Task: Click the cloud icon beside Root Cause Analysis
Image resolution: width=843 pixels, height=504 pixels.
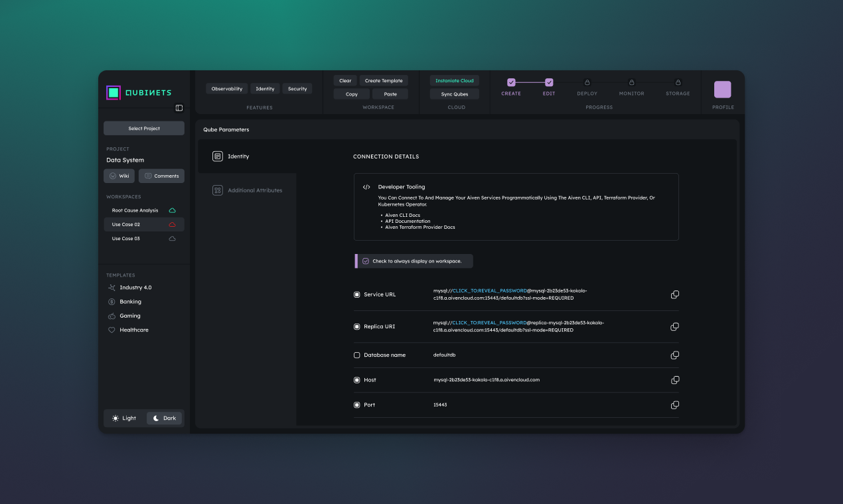Action: pyautogui.click(x=173, y=210)
